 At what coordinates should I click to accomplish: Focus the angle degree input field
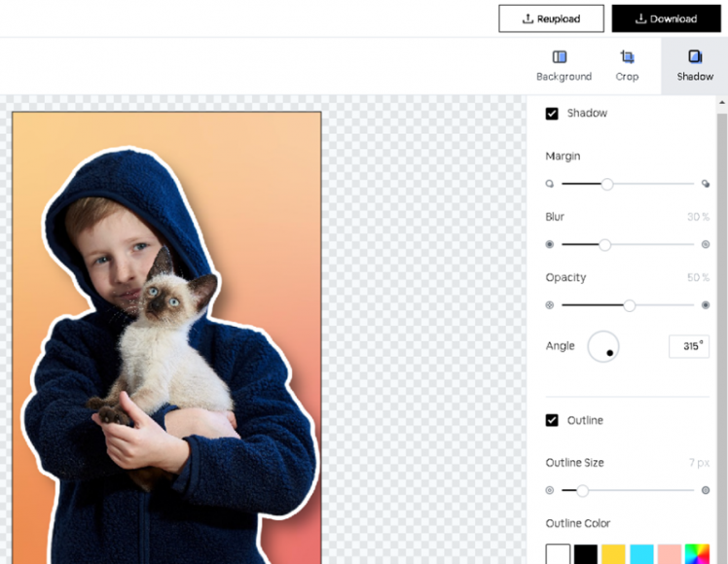click(x=688, y=346)
